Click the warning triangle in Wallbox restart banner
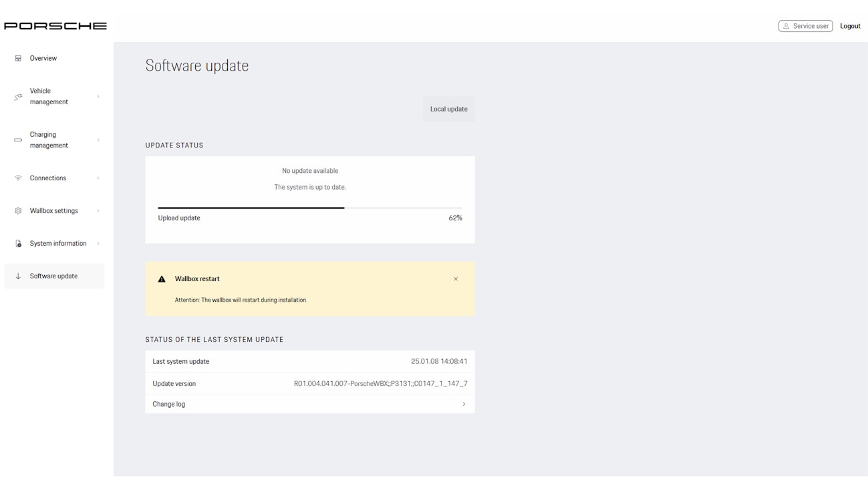Image resolution: width=868 pixels, height=488 pixels. click(x=161, y=278)
